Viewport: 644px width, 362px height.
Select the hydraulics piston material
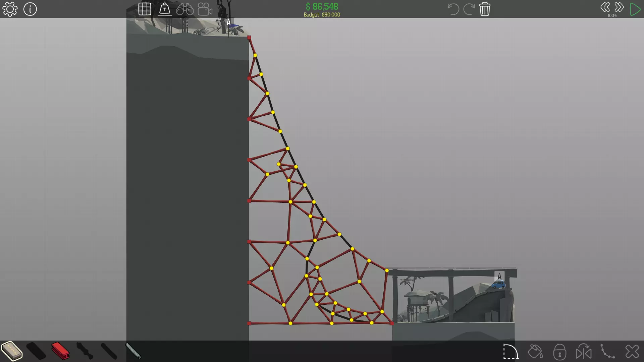pyautogui.click(x=85, y=351)
